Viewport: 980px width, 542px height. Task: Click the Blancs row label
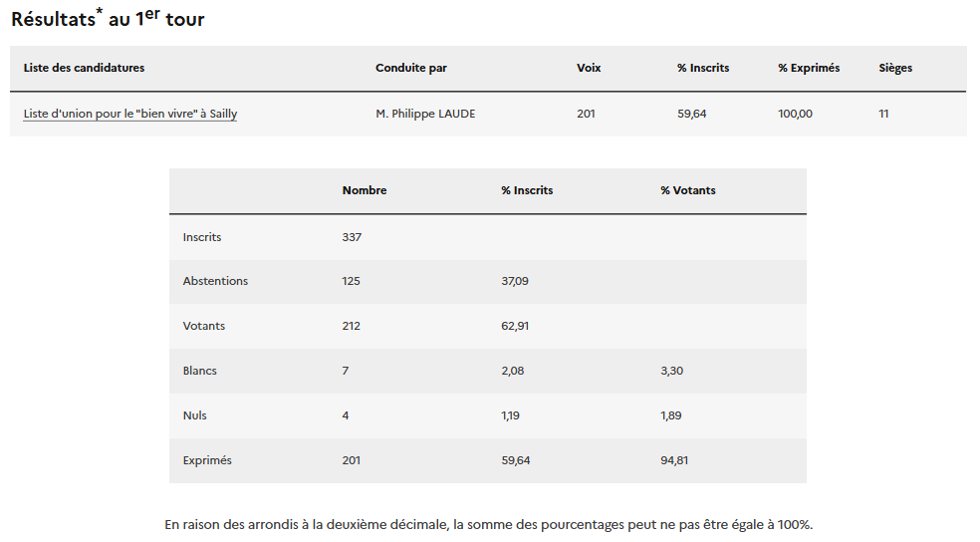click(x=200, y=371)
